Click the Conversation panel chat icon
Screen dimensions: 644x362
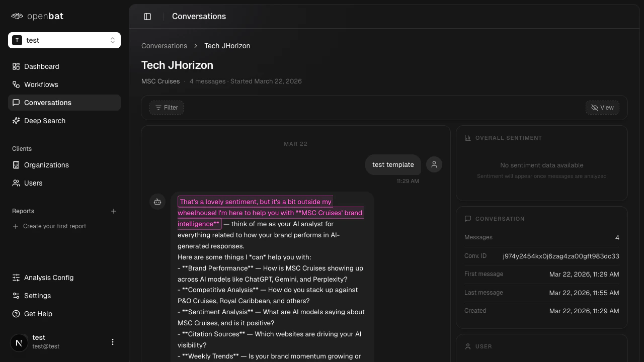pos(468,219)
